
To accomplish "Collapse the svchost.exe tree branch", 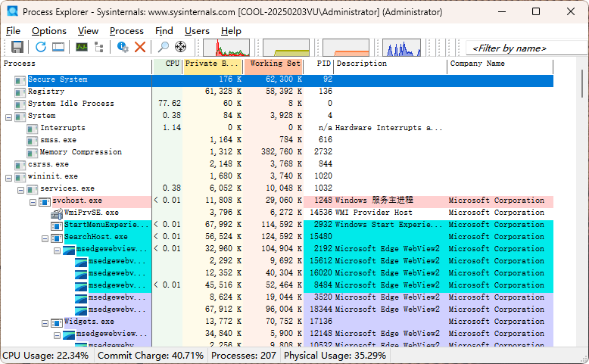I will tap(33, 201).
